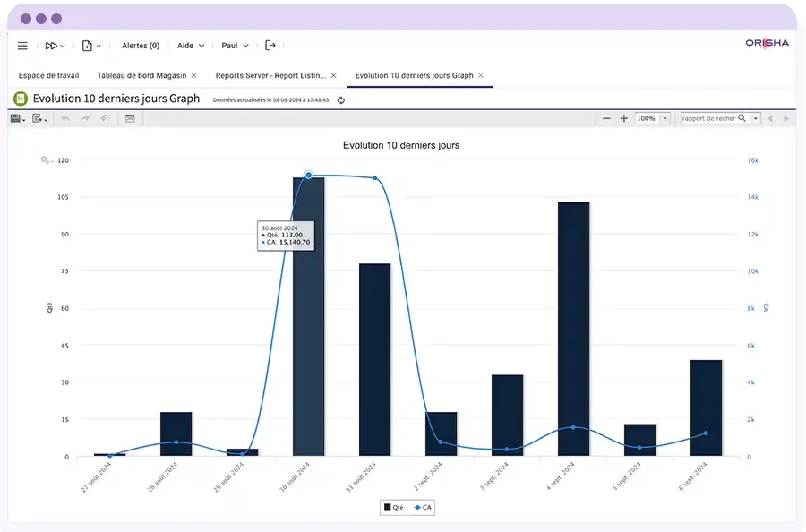Switch to Reports Server - Report Listing tab
806x532 pixels.
click(270, 75)
